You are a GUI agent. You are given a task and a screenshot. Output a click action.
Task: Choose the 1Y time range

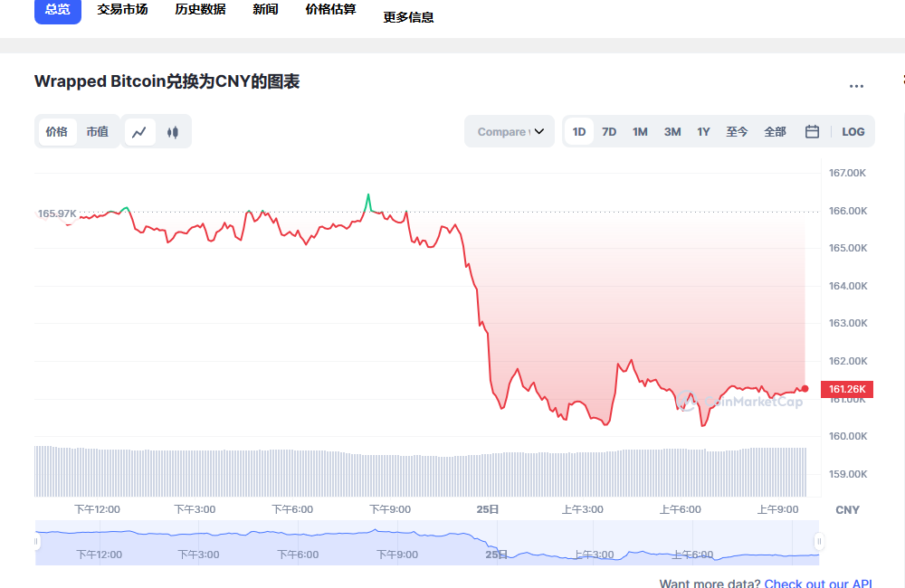point(703,131)
